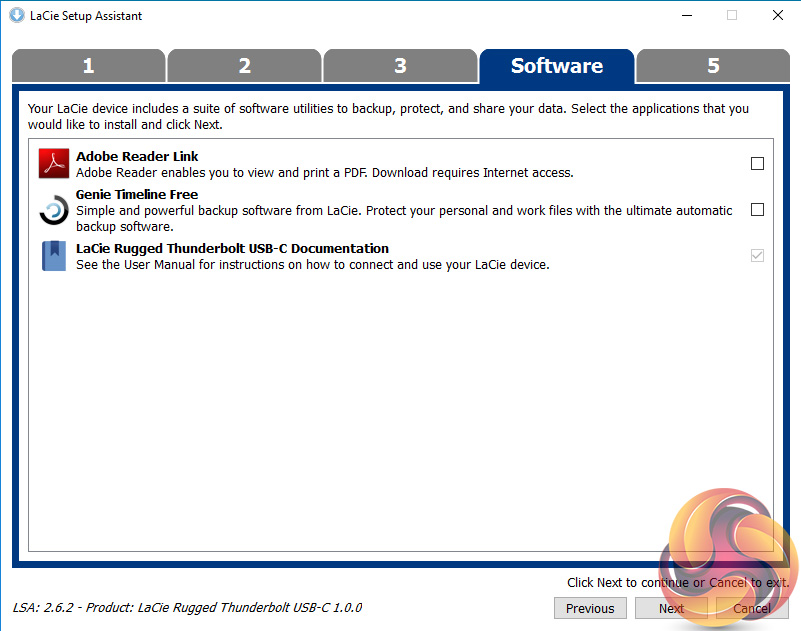801x631 pixels.
Task: Click the Adobe Reader PDF icon
Action: click(x=54, y=163)
